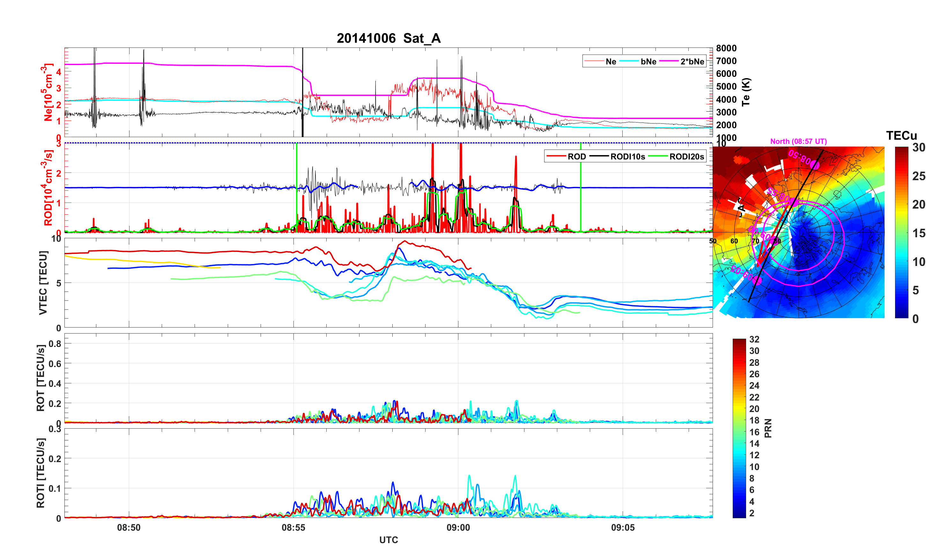The image size is (926, 560).
Task: Select the Ne legend entry
Action: pyautogui.click(x=611, y=62)
